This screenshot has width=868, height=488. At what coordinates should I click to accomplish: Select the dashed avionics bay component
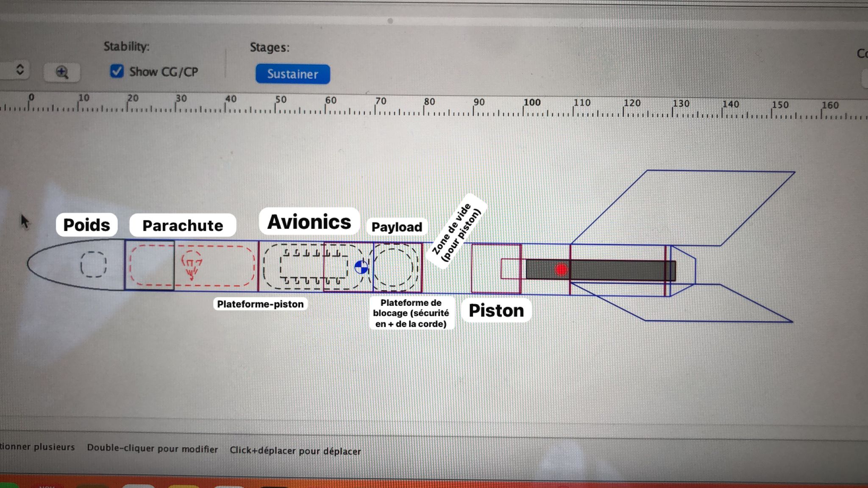pos(314,267)
